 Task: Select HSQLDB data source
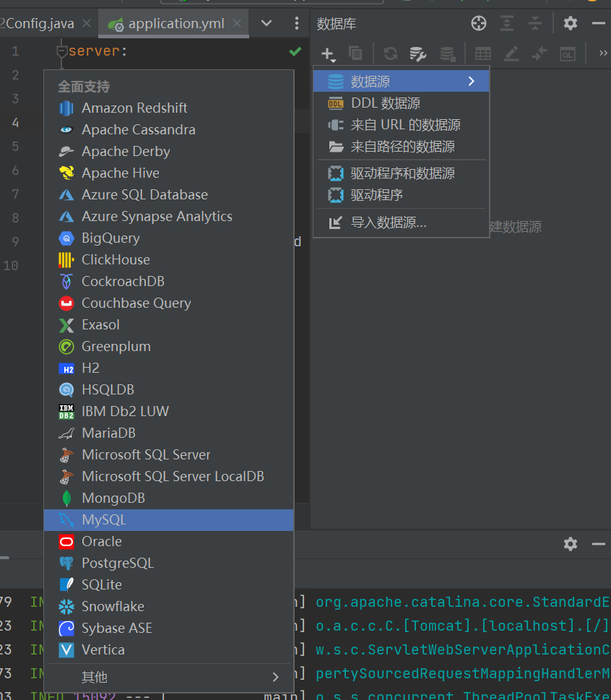click(169, 390)
